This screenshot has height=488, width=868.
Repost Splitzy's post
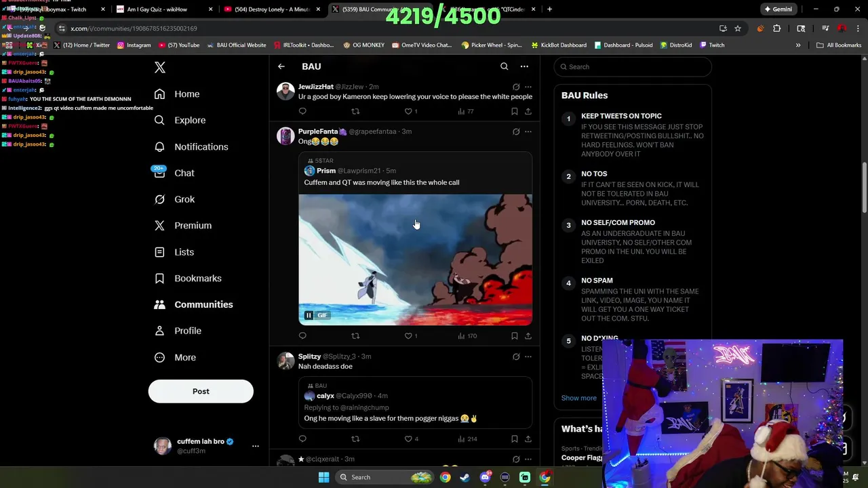point(355,439)
